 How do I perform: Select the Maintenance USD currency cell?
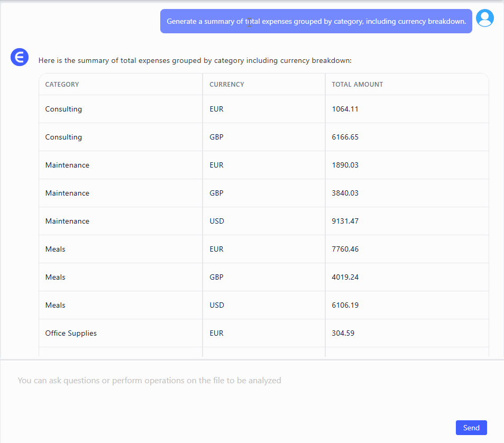point(217,222)
